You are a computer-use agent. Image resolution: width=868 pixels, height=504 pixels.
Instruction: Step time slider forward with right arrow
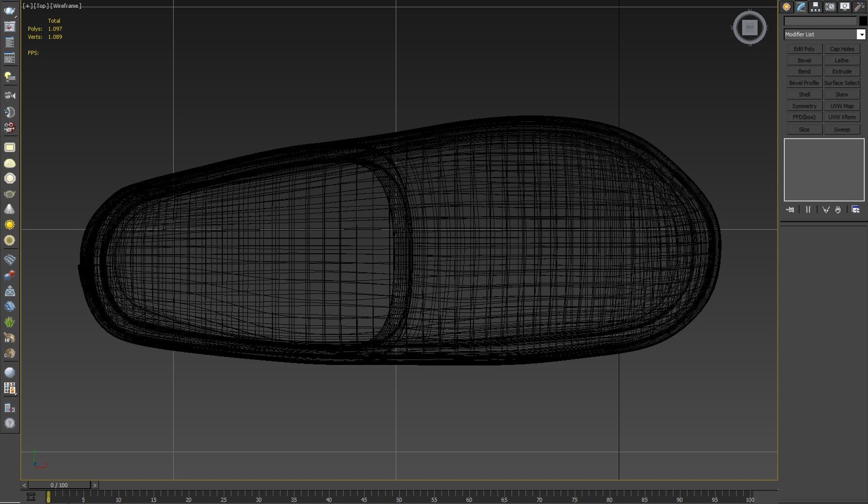(95, 485)
